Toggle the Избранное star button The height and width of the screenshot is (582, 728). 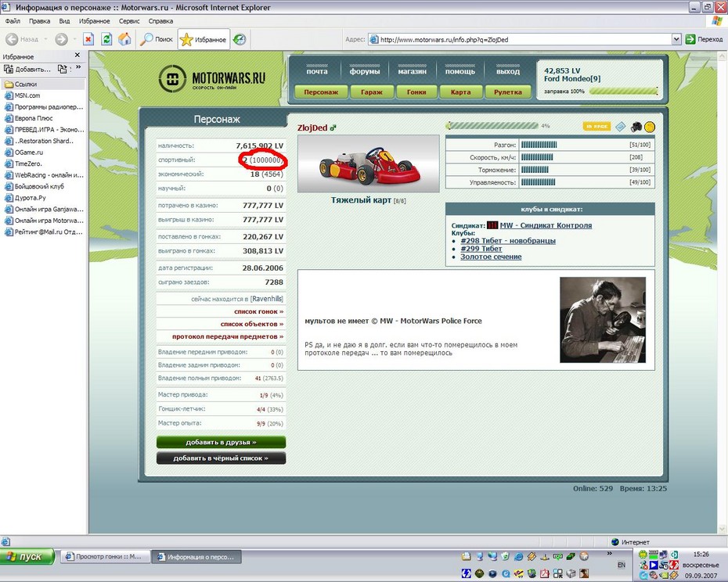204,39
